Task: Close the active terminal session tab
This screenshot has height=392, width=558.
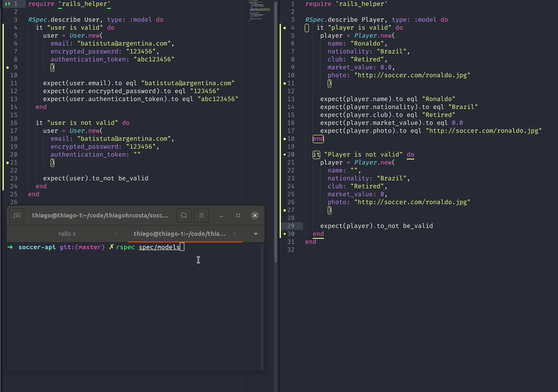Action: tap(234, 234)
